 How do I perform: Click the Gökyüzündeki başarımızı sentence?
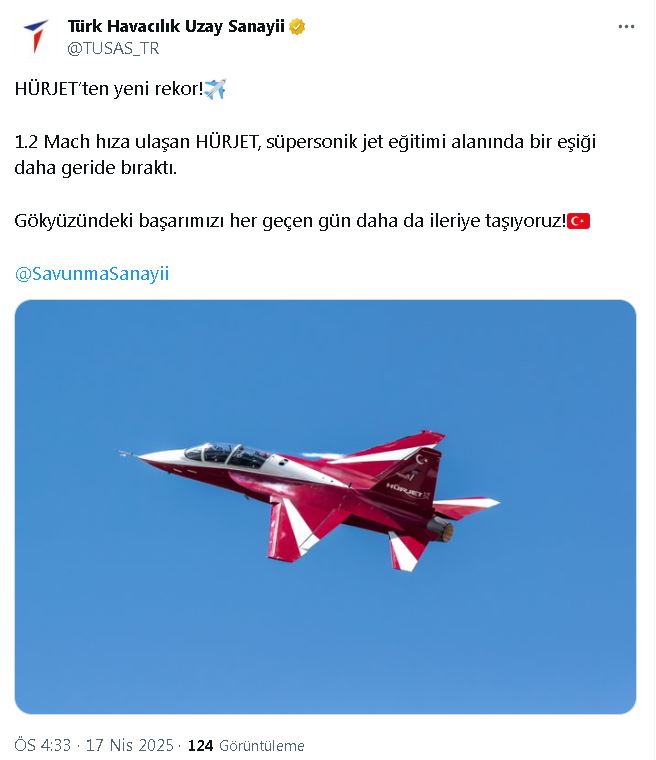click(x=290, y=221)
